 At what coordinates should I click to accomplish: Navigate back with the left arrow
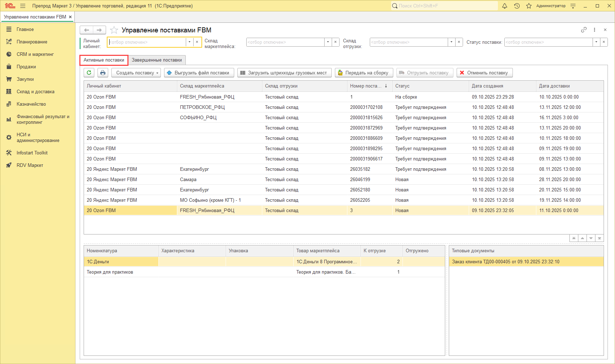pyautogui.click(x=86, y=30)
